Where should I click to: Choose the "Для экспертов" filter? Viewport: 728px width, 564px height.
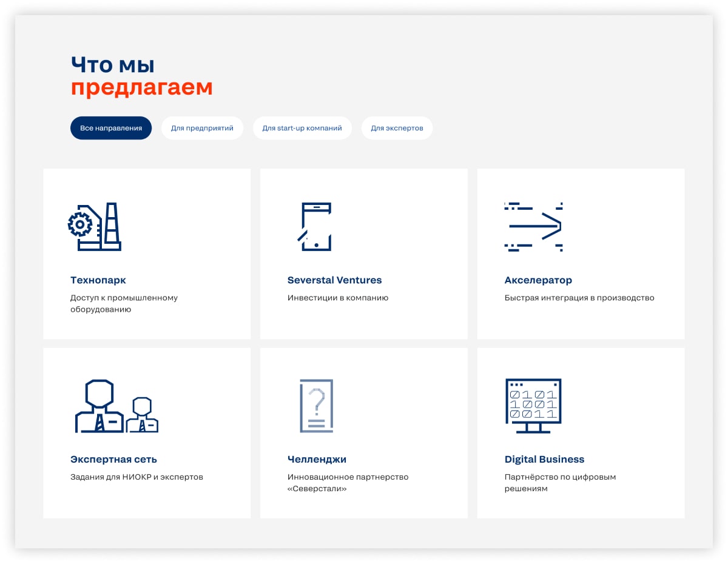coord(397,128)
